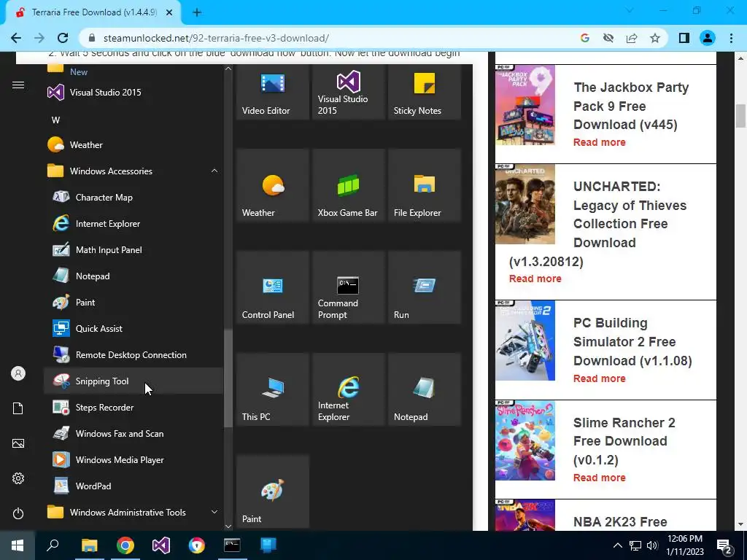
Task: Open a new Chrome tab
Action: 197,12
